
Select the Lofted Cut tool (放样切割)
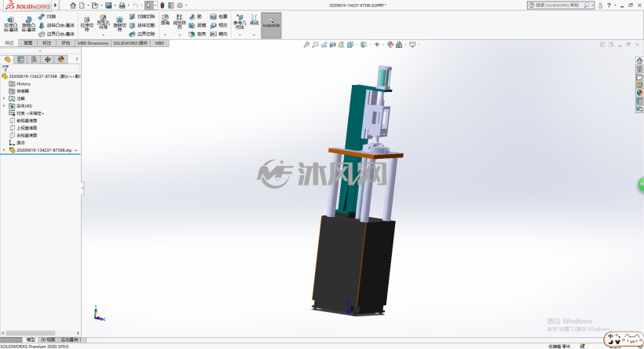pyautogui.click(x=142, y=25)
